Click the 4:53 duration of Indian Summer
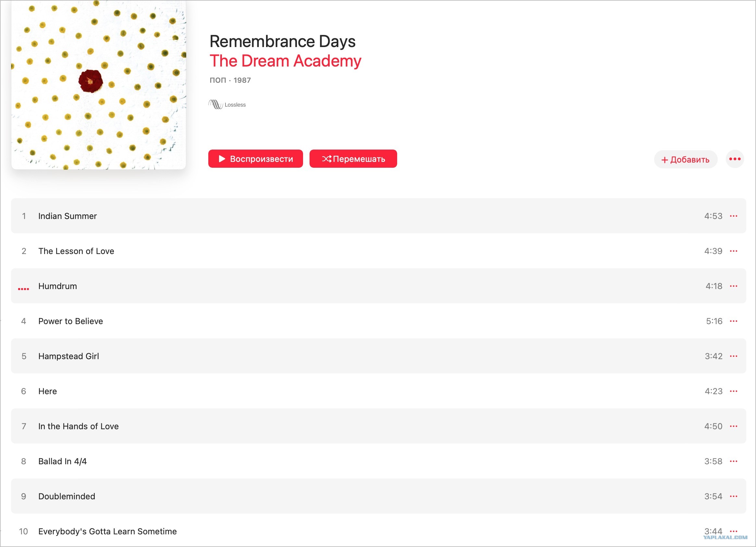Screen dimensions: 756x547 point(713,216)
